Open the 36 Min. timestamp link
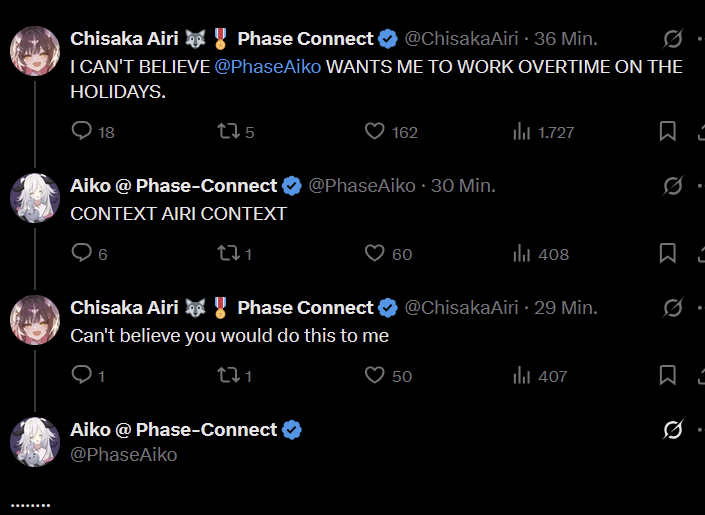 click(566, 39)
